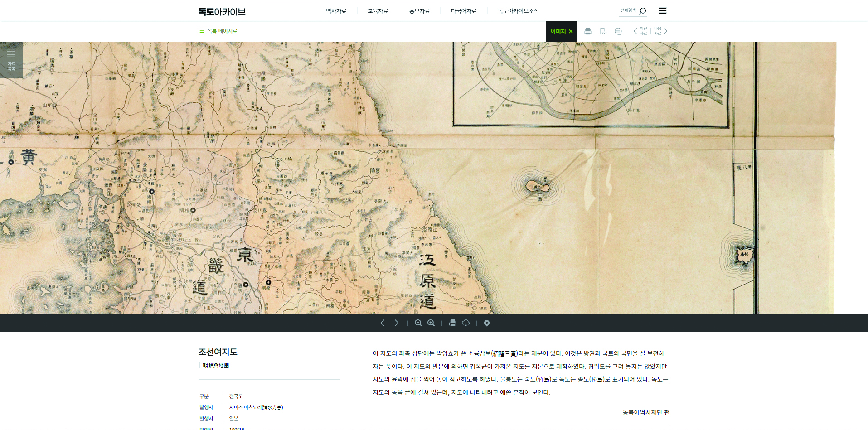
Task: Open the 독도아카이브 home logo
Action: (222, 11)
